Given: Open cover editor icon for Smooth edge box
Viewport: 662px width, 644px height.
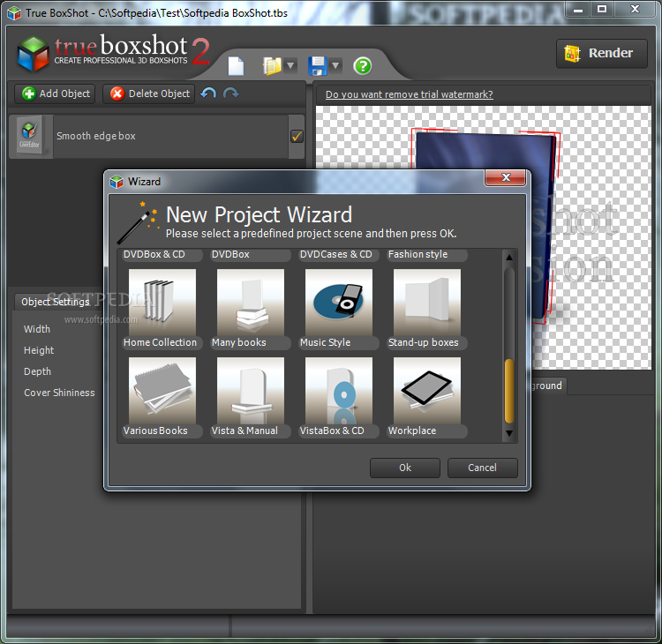Looking at the screenshot, I should (x=29, y=137).
